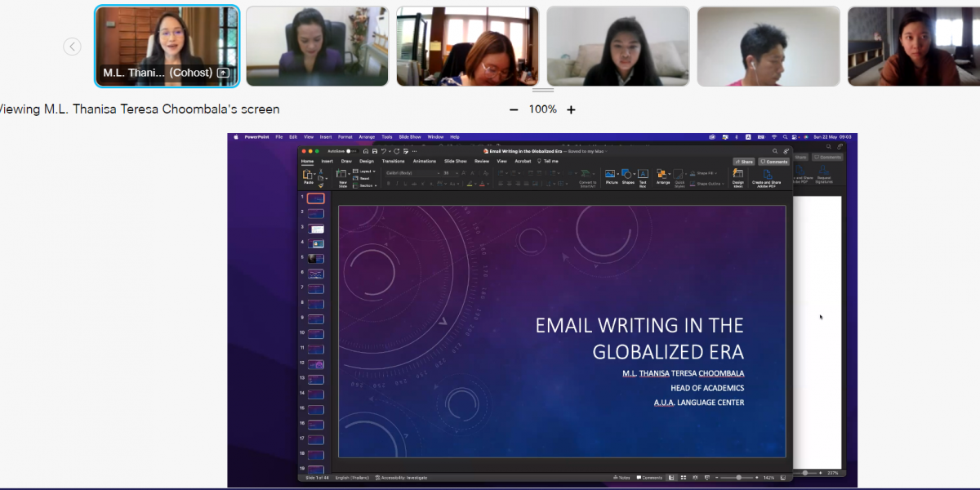This screenshot has height=490, width=980.
Task: Search in the PowerPoint title bar
Action: point(775,151)
